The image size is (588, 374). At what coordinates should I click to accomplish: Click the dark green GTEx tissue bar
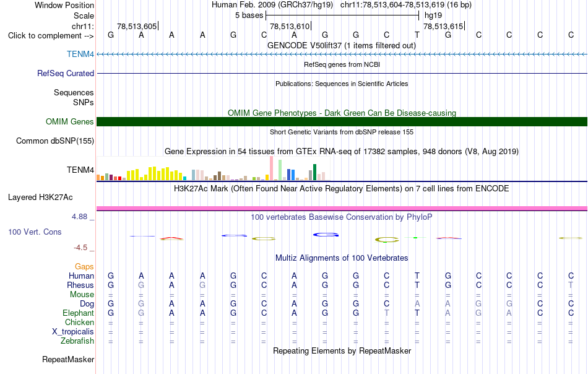pos(314,172)
